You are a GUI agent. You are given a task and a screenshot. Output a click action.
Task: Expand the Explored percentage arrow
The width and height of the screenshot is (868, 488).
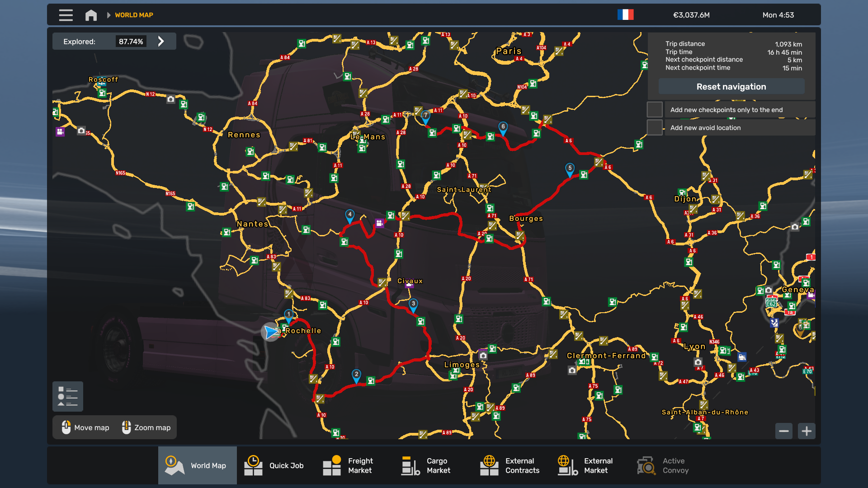(x=161, y=42)
